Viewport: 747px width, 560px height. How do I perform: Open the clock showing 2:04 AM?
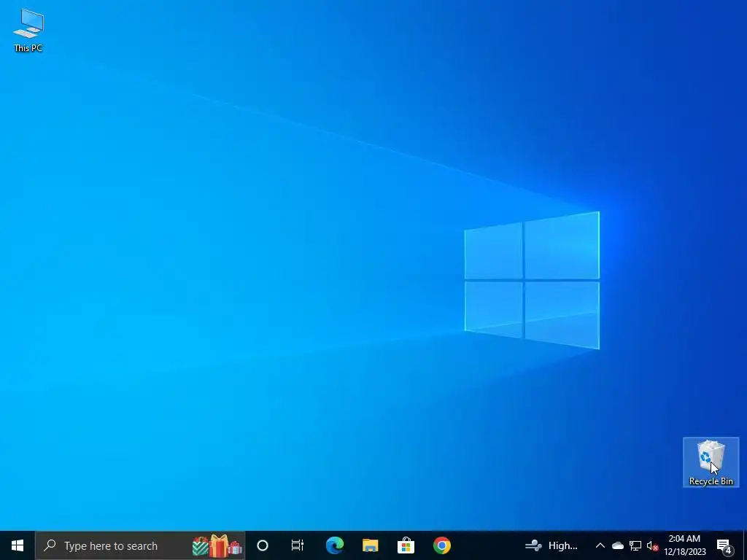tap(684, 545)
